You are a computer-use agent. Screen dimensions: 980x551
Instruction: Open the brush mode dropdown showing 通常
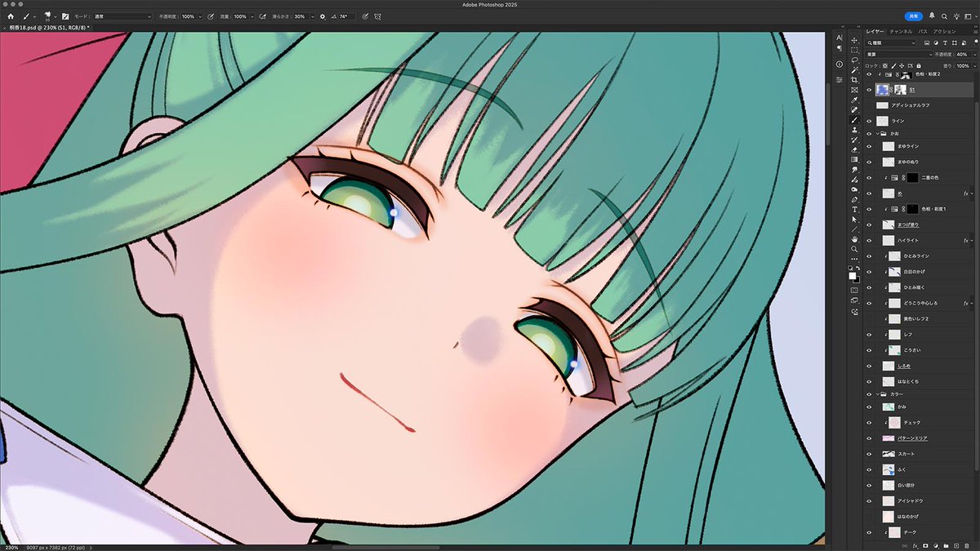pos(122,16)
